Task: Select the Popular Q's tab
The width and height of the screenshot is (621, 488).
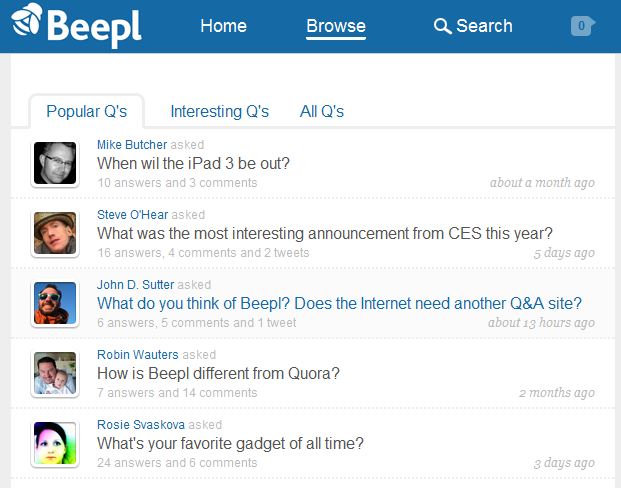Action: 87,111
